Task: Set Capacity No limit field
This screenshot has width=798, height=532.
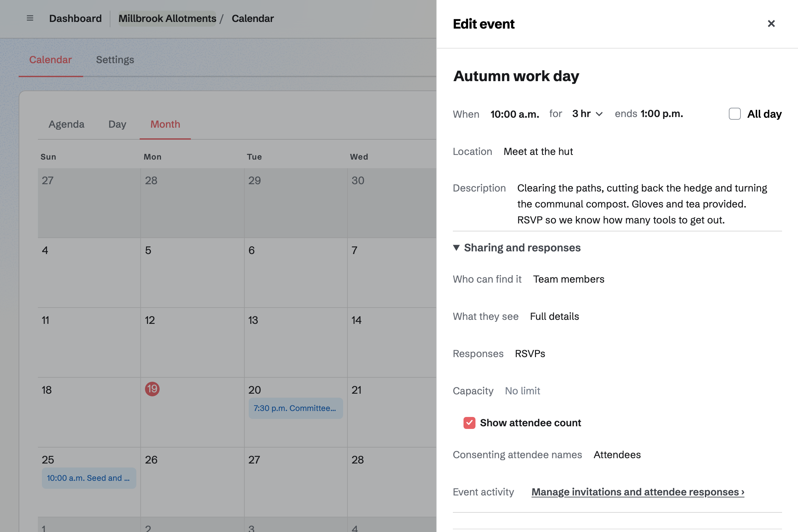Action: pos(522,391)
